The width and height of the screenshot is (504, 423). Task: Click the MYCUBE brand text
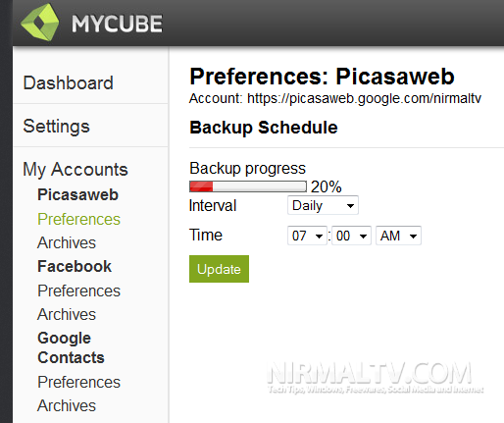(117, 24)
